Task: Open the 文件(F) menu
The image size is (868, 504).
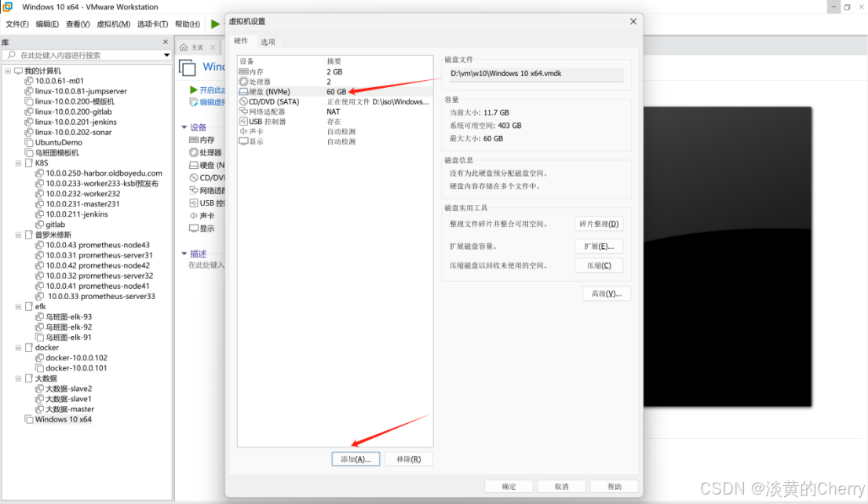Action: [x=17, y=24]
